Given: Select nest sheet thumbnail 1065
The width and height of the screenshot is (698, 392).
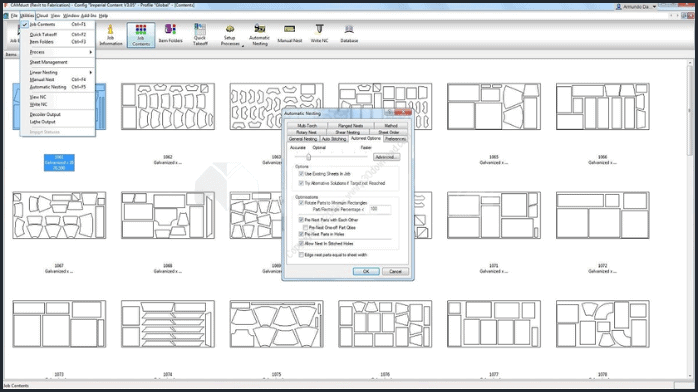Looking at the screenshot, I should coord(494,106).
